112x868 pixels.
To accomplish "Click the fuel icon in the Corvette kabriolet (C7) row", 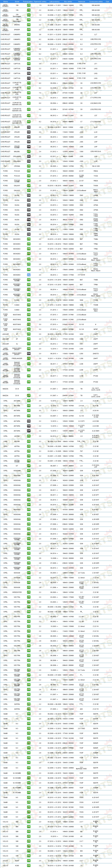I will tap(29, 122).
